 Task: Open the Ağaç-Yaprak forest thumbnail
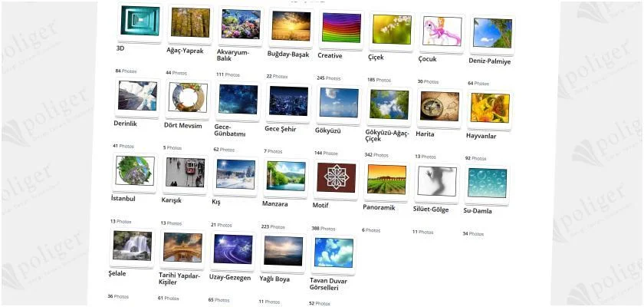click(191, 22)
